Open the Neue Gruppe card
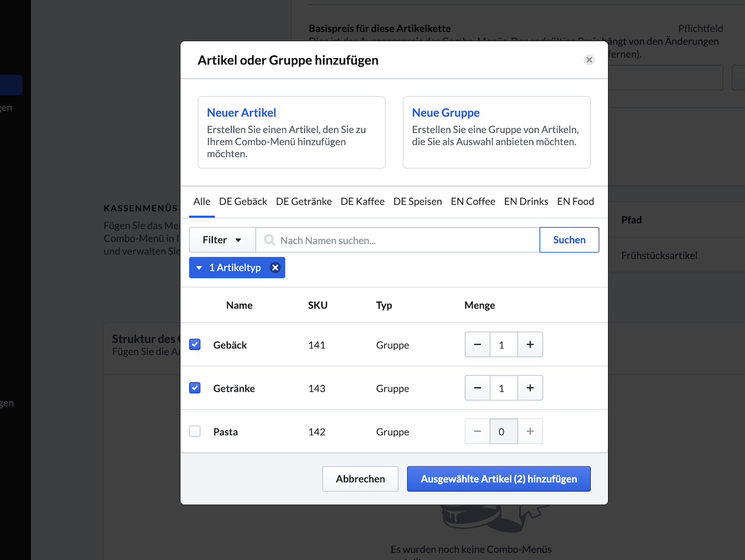 [496, 132]
